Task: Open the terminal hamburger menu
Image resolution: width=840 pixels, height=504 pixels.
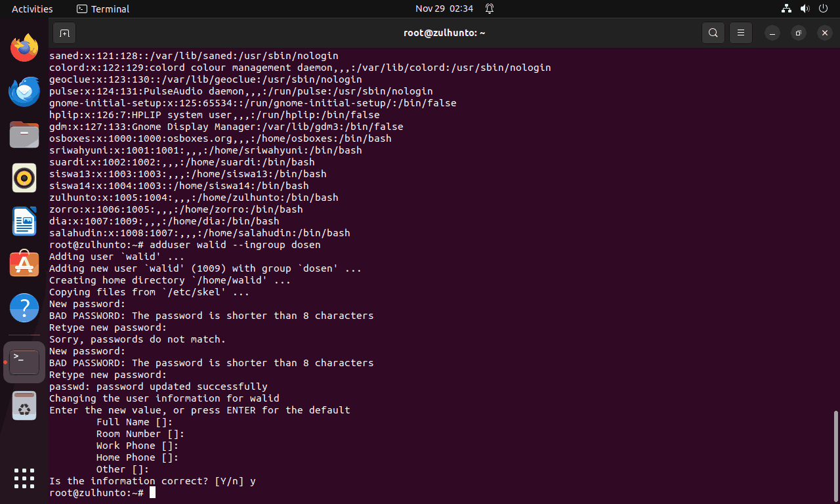Action: click(741, 33)
